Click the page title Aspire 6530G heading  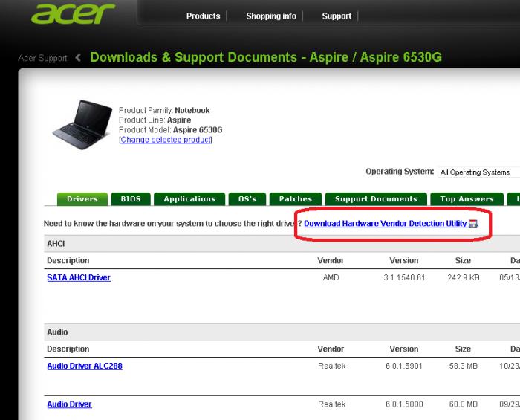266,57
